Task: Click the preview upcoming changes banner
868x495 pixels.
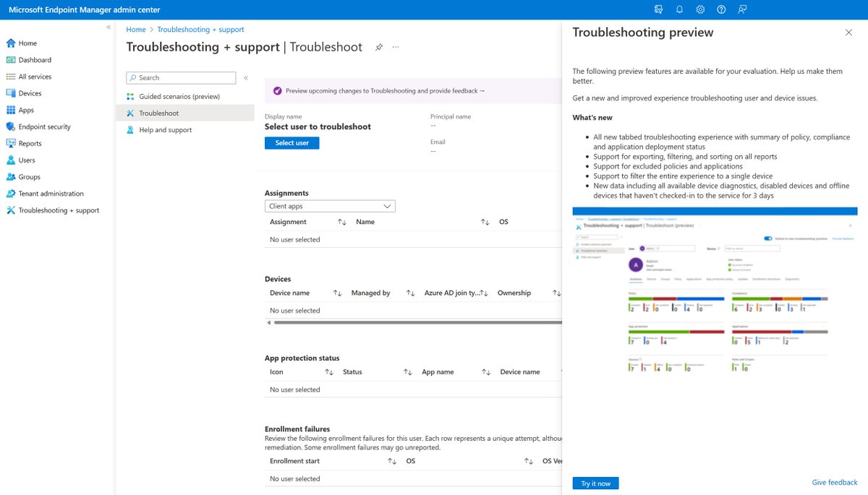Action: click(x=413, y=91)
